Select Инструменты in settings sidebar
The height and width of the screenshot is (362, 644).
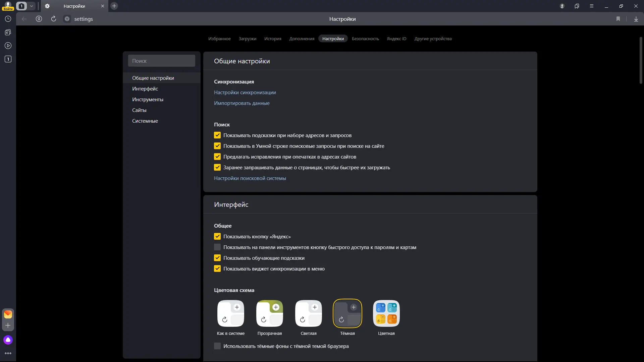pyautogui.click(x=148, y=100)
